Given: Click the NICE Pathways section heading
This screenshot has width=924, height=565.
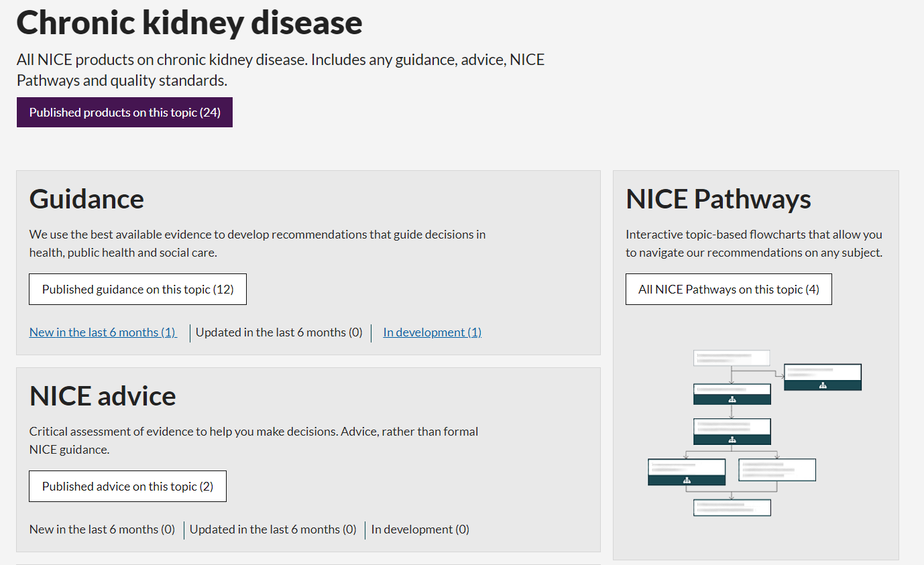Looking at the screenshot, I should coord(718,199).
